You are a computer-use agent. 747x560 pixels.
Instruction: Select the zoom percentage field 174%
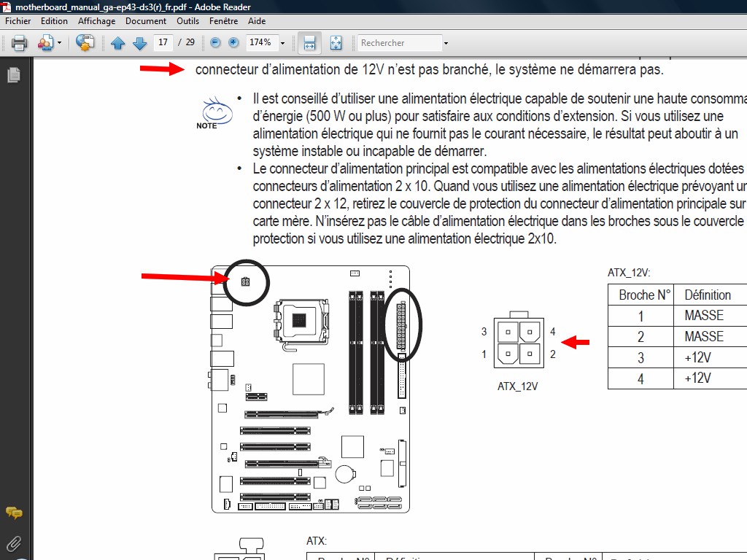click(261, 42)
